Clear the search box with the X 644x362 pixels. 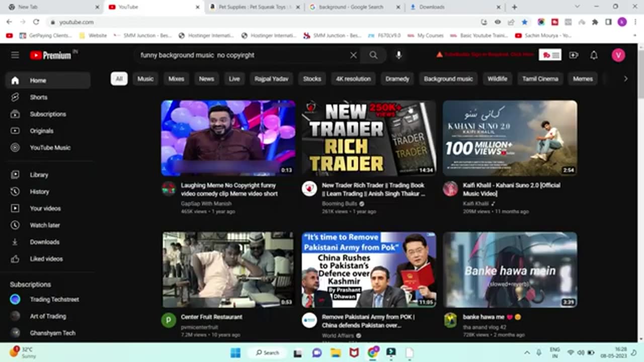(353, 55)
